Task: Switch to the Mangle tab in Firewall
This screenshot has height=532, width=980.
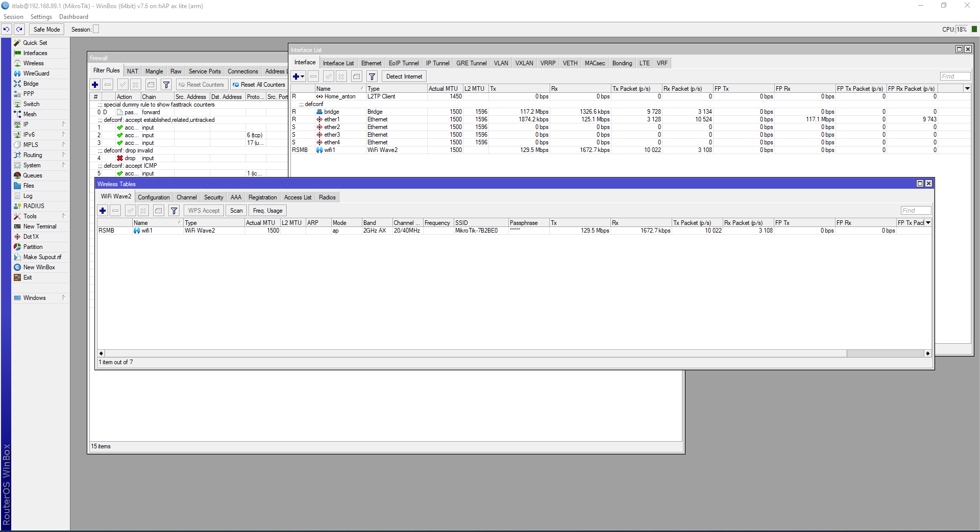Action: (x=154, y=71)
